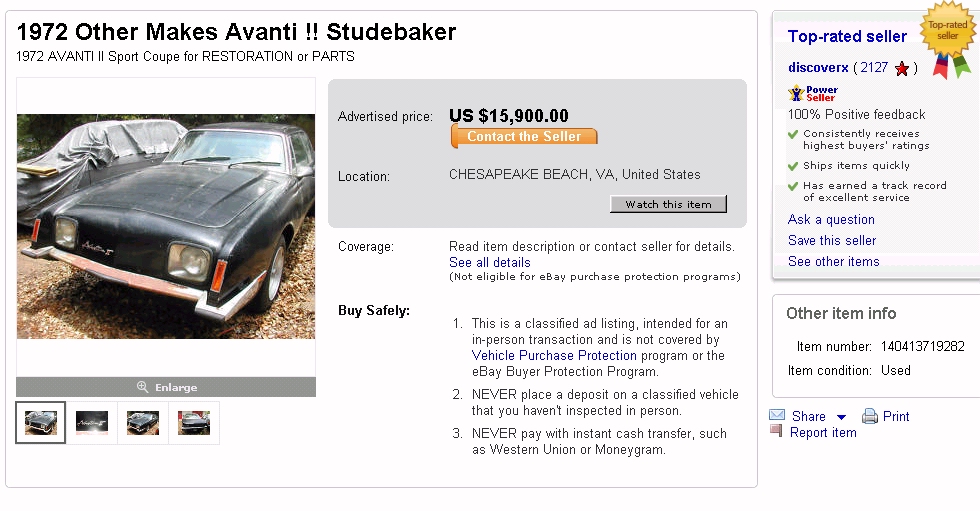The height and width of the screenshot is (511, 980).
Task: Click the Top-rated seller ribbon badge
Action: (x=947, y=40)
